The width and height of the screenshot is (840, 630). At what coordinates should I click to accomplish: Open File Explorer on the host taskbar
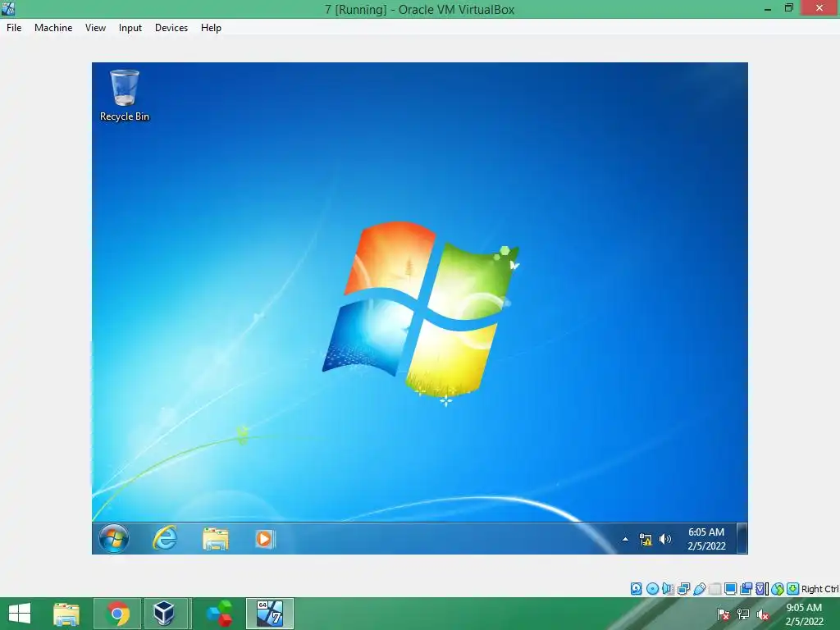click(66, 614)
